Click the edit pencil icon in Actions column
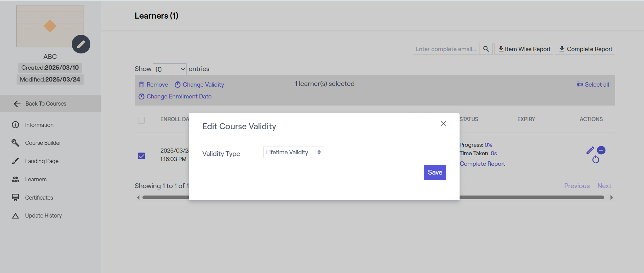 pos(590,151)
